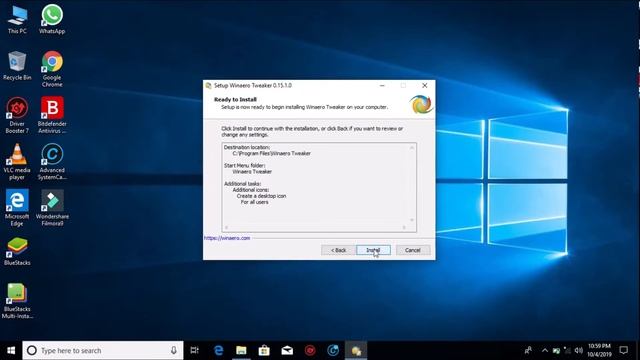Select BlueStacks Multi-Instance desktop icon
This screenshot has width=640, height=360.
pyautogui.click(x=17, y=301)
